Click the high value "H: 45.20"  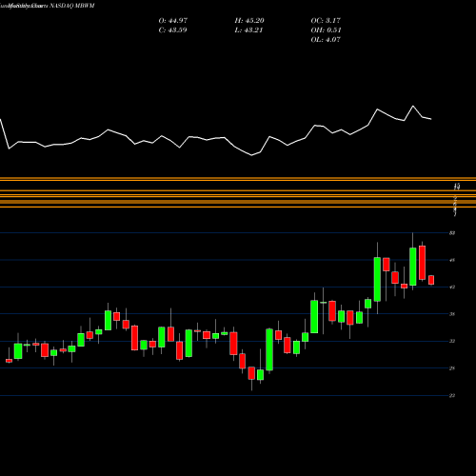[x=249, y=21]
